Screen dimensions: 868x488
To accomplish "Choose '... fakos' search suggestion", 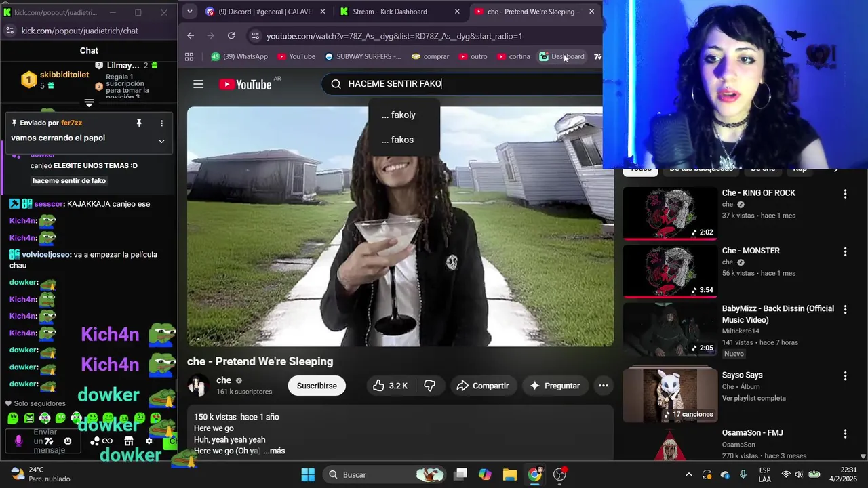I will point(404,140).
